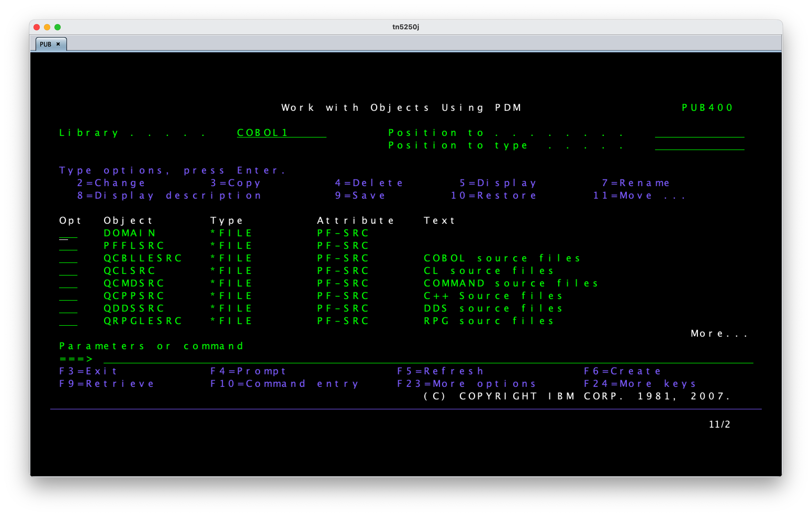This screenshot has width=812, height=516.
Task: Click the option text '2=Change'
Action: point(111,183)
